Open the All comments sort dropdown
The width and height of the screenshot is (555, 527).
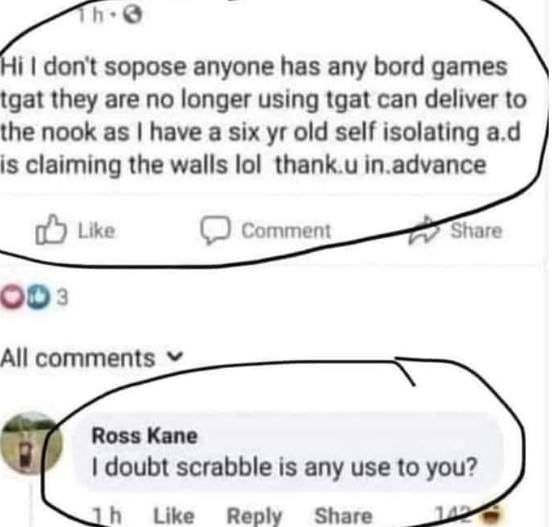92,358
